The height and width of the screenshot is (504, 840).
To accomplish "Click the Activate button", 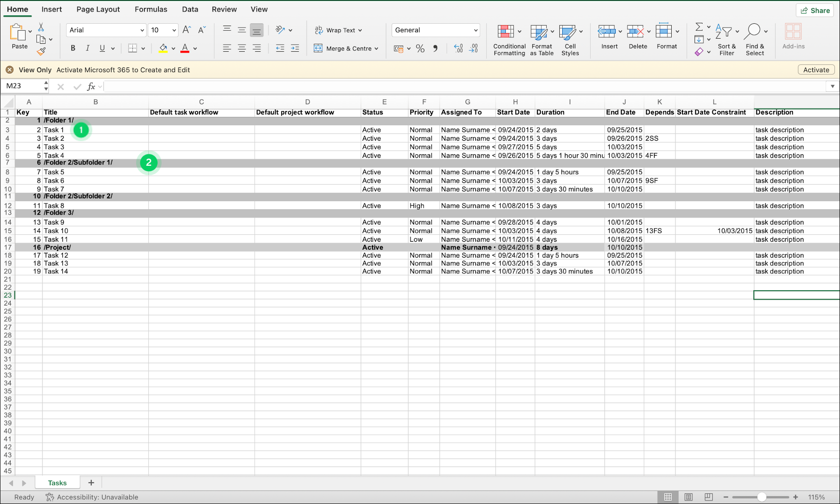I will pyautogui.click(x=816, y=69).
